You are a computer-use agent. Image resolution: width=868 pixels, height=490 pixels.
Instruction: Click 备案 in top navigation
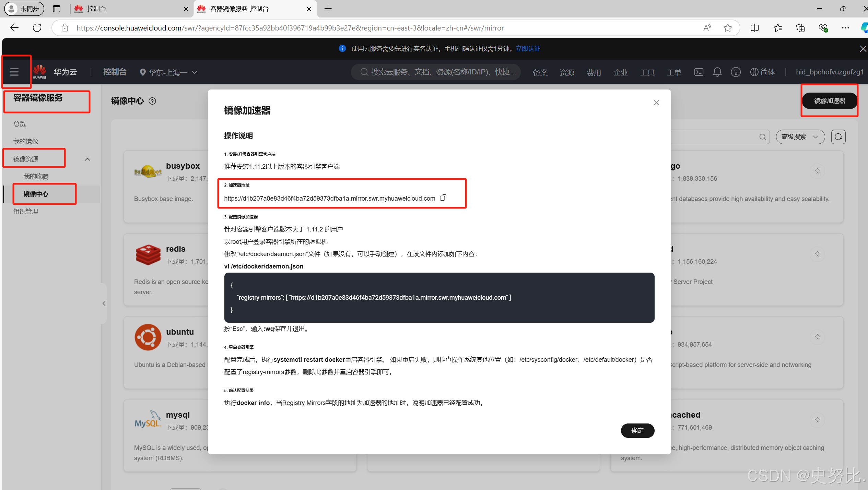click(x=540, y=72)
